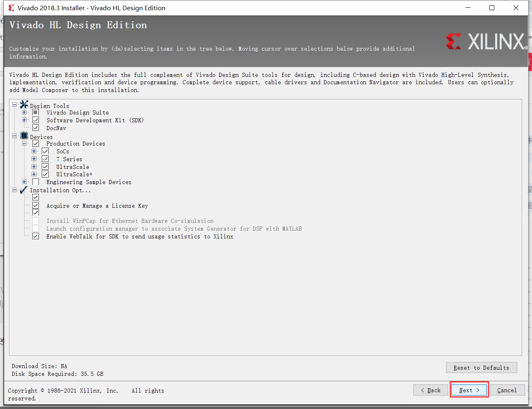
Task: Collapse the Installation Opt... node
Action: (x=15, y=190)
